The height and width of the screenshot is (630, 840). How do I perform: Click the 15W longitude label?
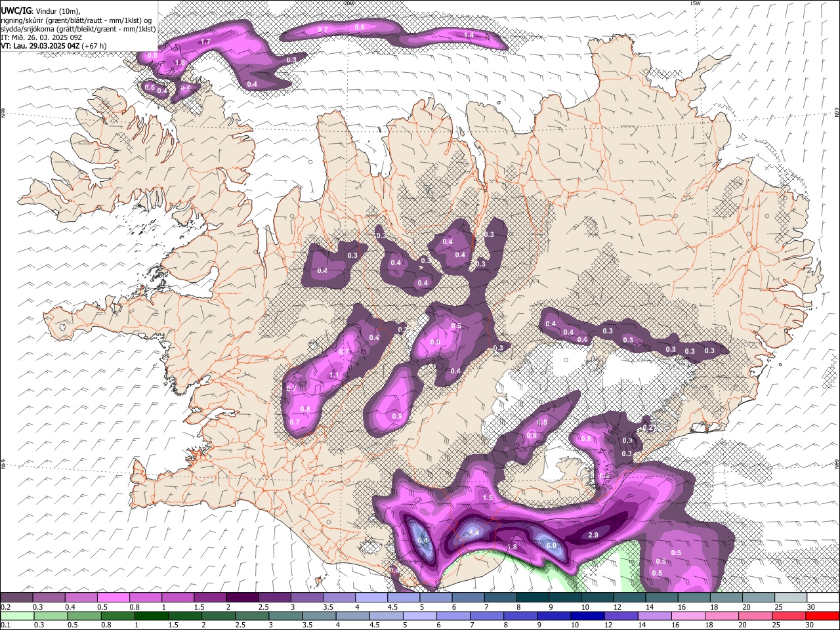(695, 3)
